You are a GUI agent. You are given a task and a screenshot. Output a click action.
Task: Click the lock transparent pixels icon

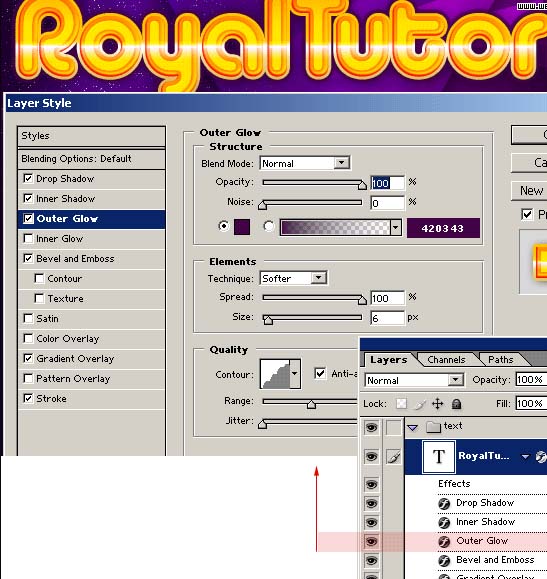(x=401, y=404)
